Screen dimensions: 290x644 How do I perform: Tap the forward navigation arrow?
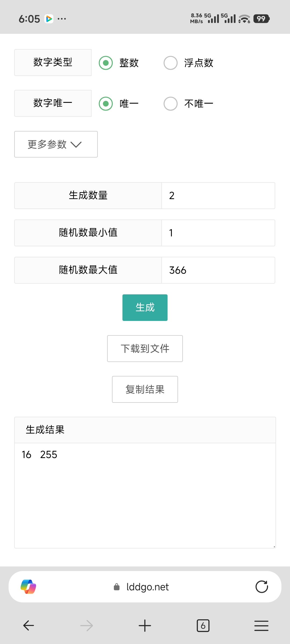(x=86, y=626)
